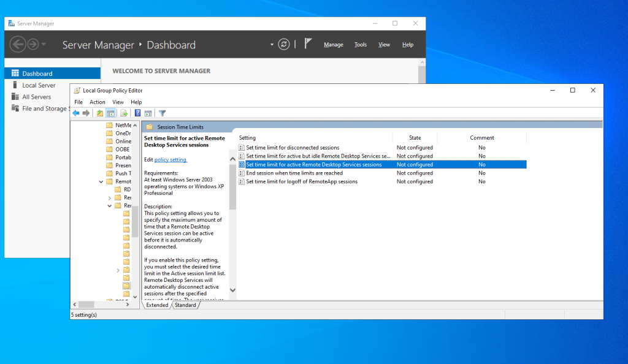
Task: Open Help via blue question mark icon
Action: click(137, 113)
